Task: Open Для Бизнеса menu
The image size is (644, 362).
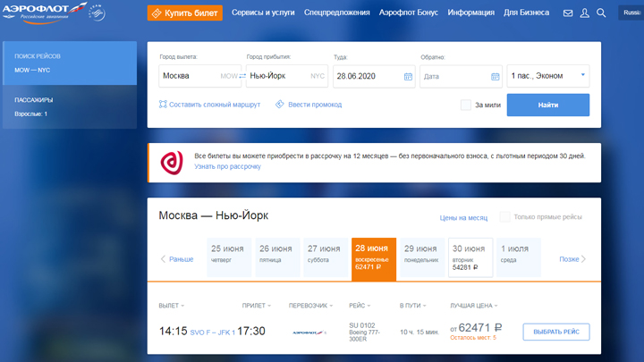Action: (527, 13)
